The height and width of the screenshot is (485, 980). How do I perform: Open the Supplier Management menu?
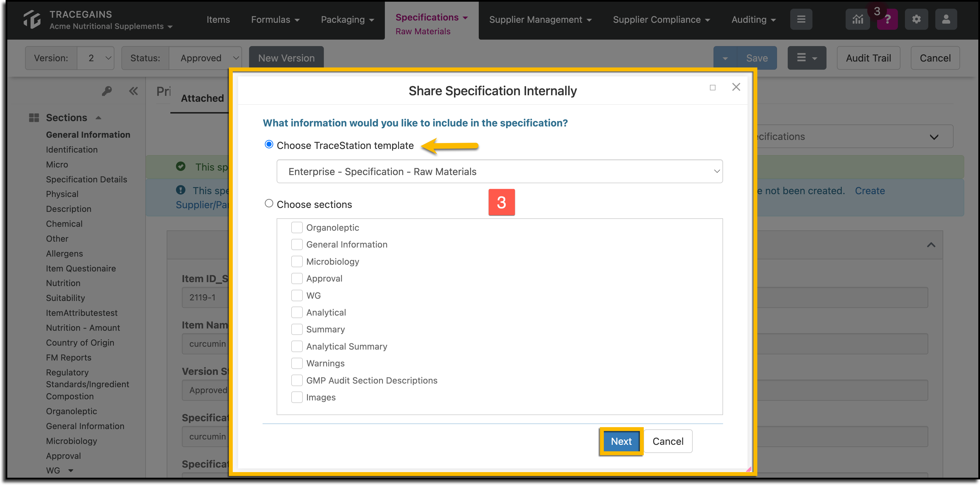tap(540, 19)
